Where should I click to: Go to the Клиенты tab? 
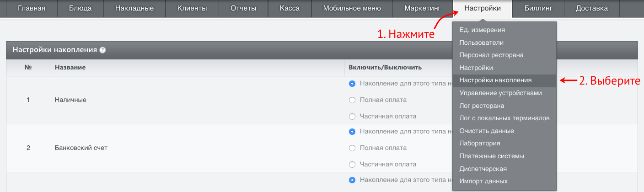(x=192, y=8)
